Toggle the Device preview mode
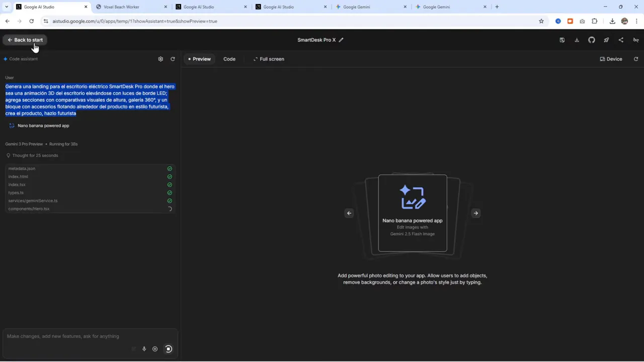Image resolution: width=644 pixels, height=362 pixels. pos(611,59)
